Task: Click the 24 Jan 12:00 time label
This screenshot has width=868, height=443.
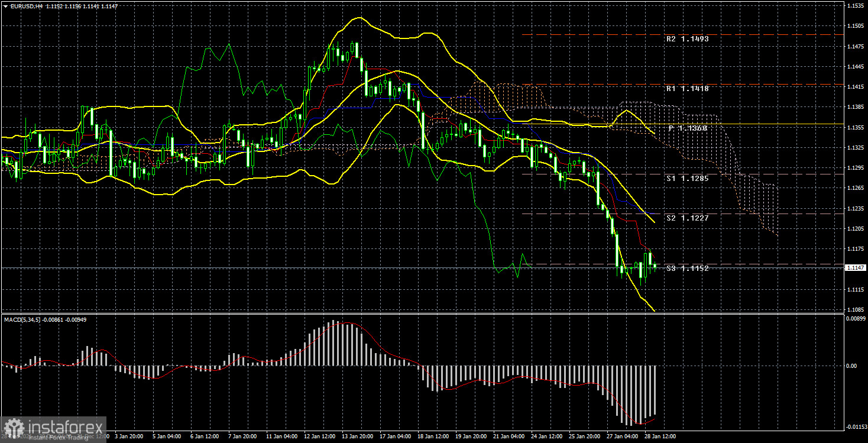Action: (548, 436)
